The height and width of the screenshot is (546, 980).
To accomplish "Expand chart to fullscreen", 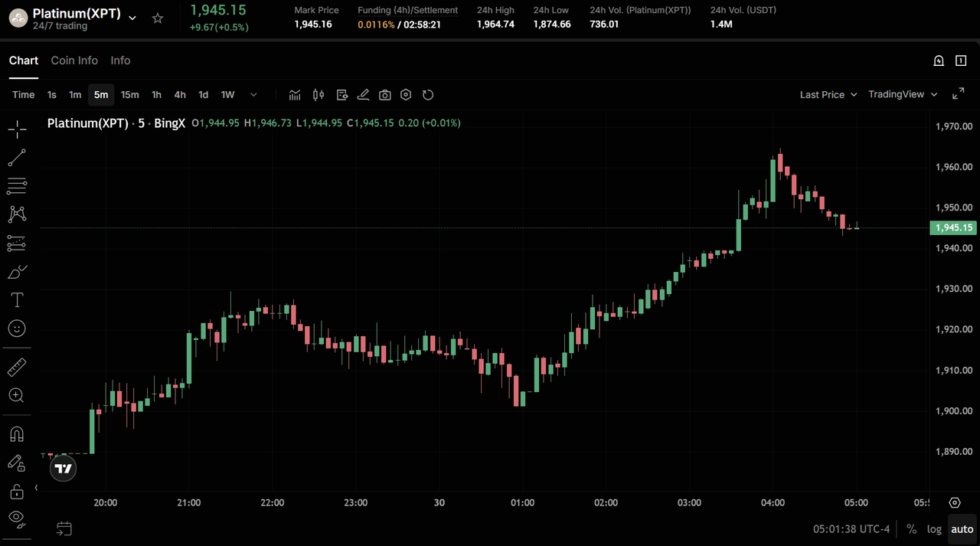I will [958, 94].
